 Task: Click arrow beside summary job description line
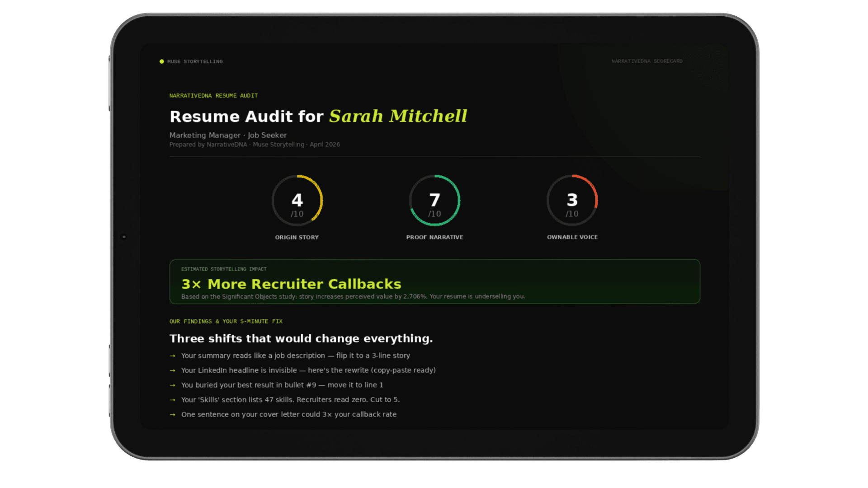tap(172, 356)
